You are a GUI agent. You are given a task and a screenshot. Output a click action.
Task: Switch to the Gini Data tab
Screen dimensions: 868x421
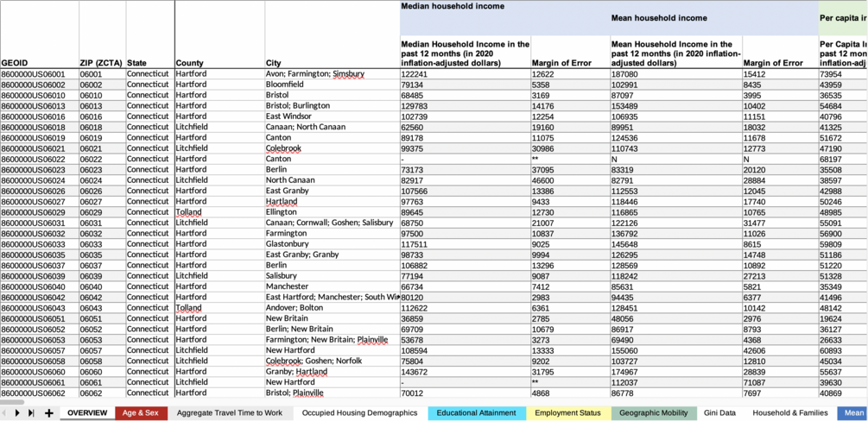click(719, 412)
